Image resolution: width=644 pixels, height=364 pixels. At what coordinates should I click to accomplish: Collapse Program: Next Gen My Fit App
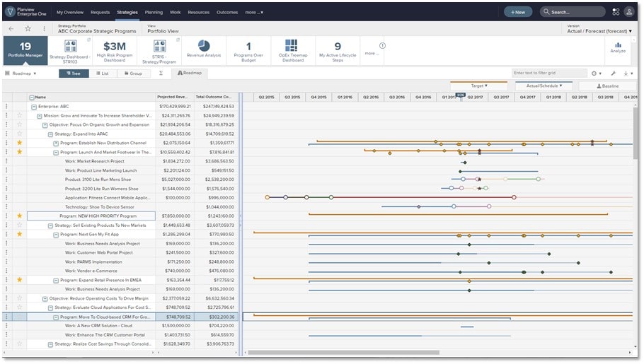point(56,235)
